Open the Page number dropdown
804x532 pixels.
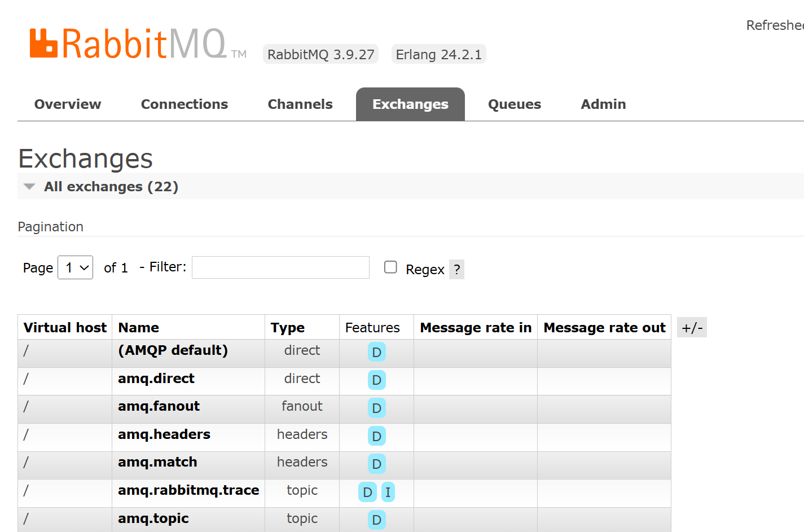(75, 267)
